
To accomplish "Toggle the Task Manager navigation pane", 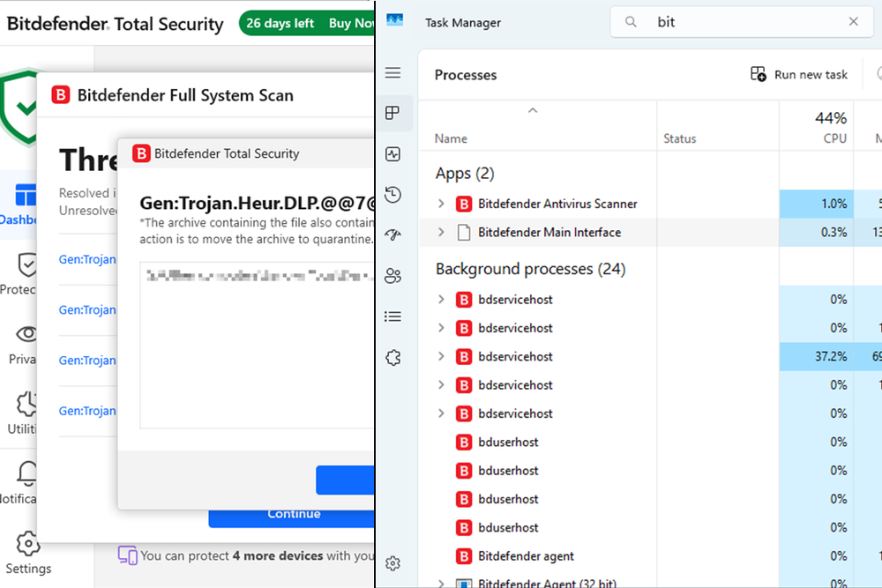I will [x=392, y=72].
